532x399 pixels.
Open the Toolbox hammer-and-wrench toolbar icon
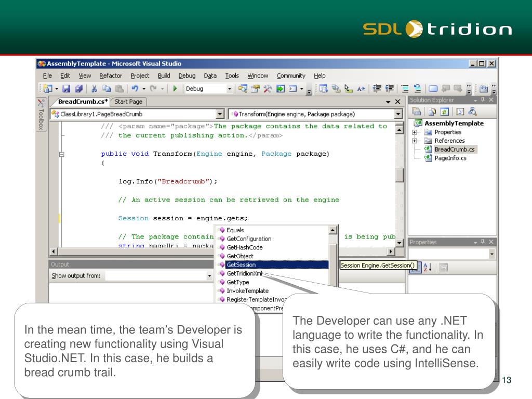(268, 89)
